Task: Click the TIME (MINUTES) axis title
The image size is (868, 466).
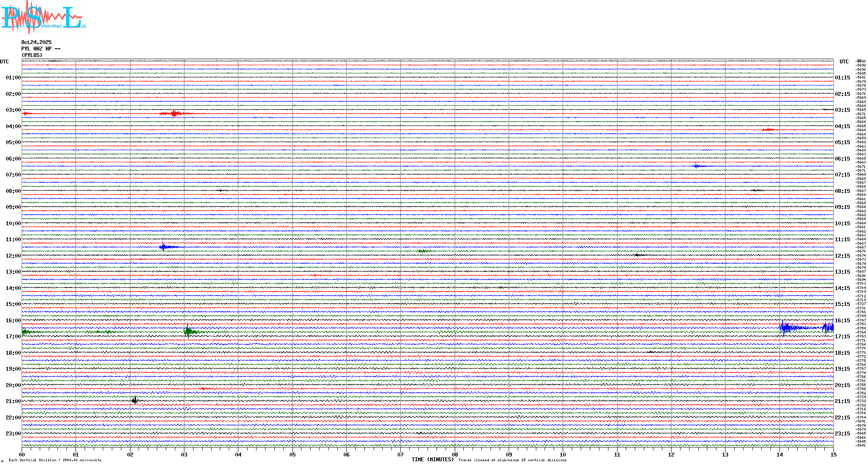Action: pyautogui.click(x=432, y=460)
